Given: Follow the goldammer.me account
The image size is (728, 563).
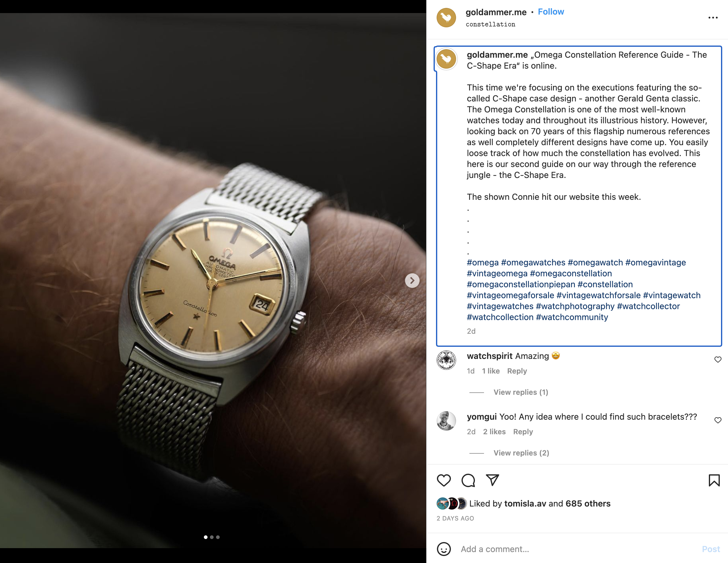Looking at the screenshot, I should click(x=551, y=12).
